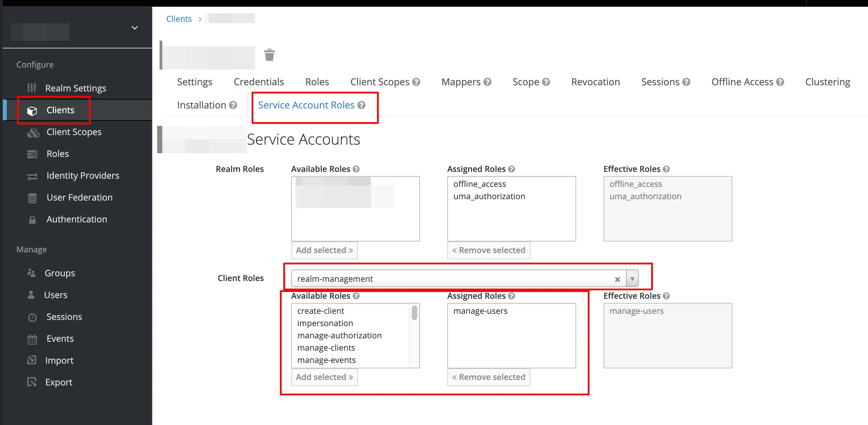Viewport: 868px width, 425px height.
Task: Open Client Scopes in the sidebar
Action: 74,132
